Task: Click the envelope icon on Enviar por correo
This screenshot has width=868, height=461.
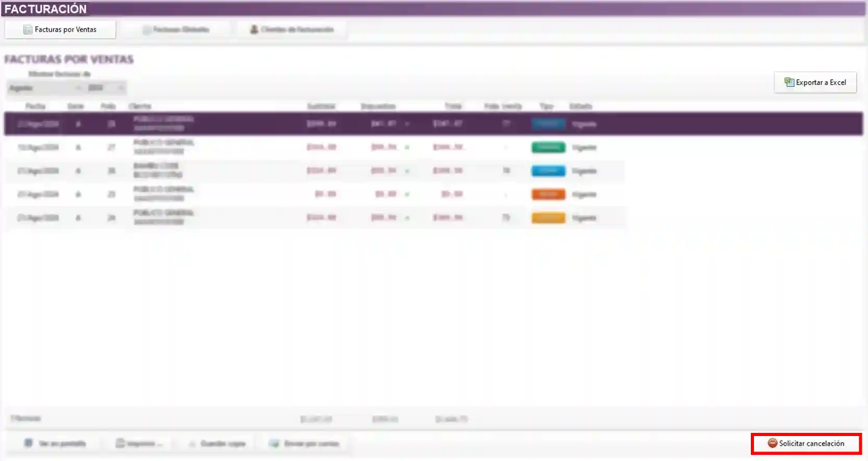Action: [x=274, y=444]
